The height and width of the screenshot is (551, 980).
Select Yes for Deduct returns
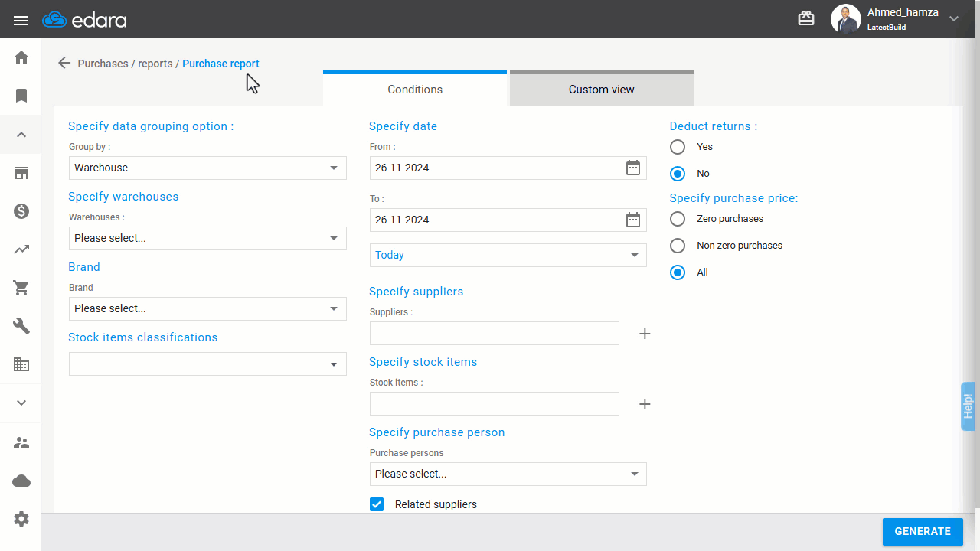point(678,146)
